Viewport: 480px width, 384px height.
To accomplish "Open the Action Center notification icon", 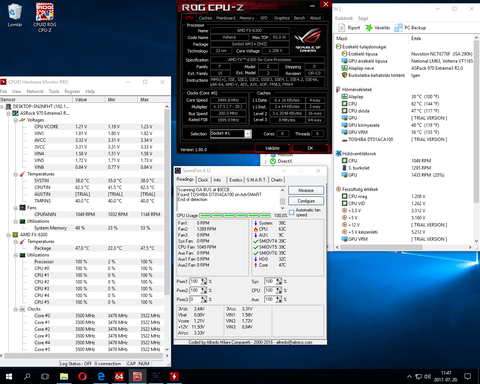I will point(468,377).
